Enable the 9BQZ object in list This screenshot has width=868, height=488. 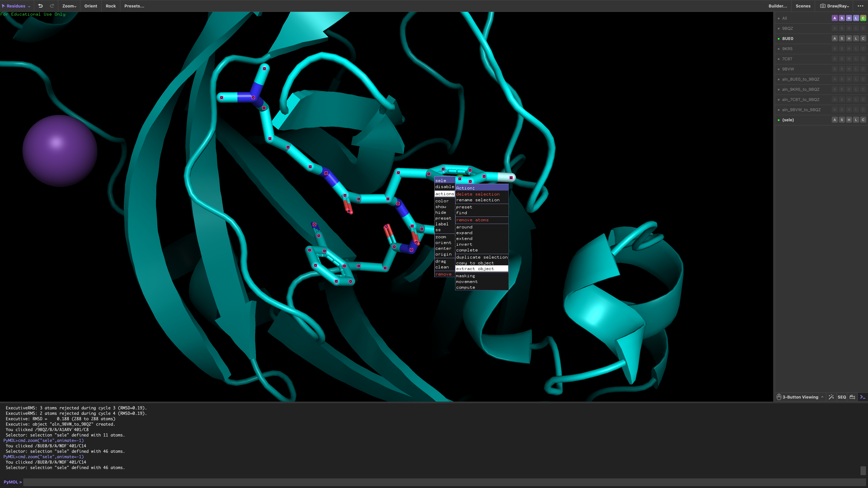(x=787, y=28)
